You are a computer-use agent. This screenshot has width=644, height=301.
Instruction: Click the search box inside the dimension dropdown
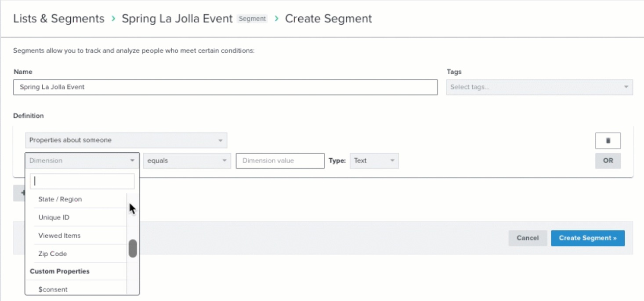(82, 181)
